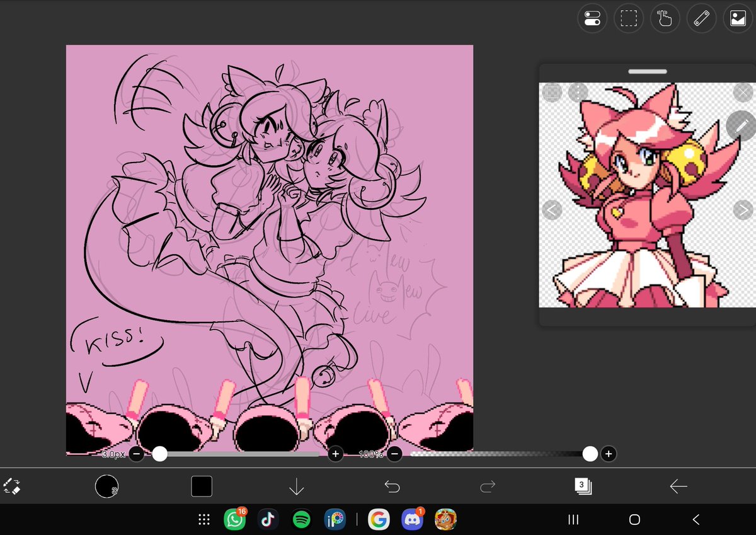Open the Android app drawer grid
The image size is (756, 535).
pyautogui.click(x=203, y=520)
